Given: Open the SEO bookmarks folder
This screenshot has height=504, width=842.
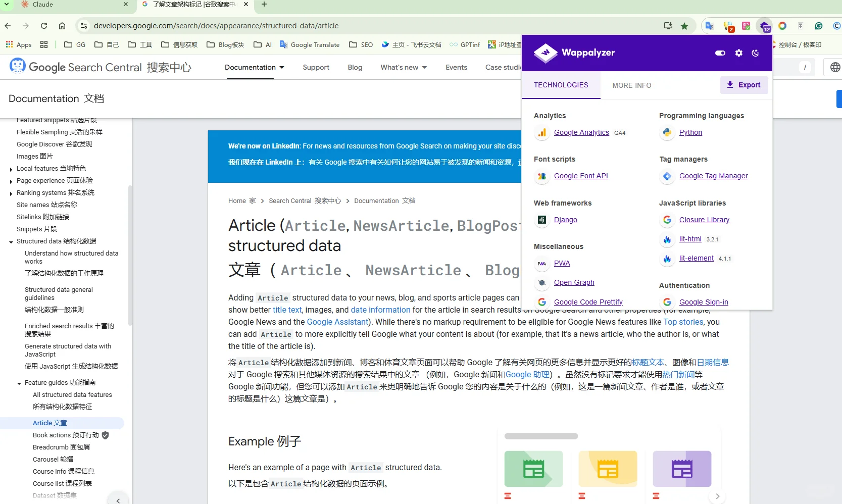Looking at the screenshot, I should click(361, 44).
